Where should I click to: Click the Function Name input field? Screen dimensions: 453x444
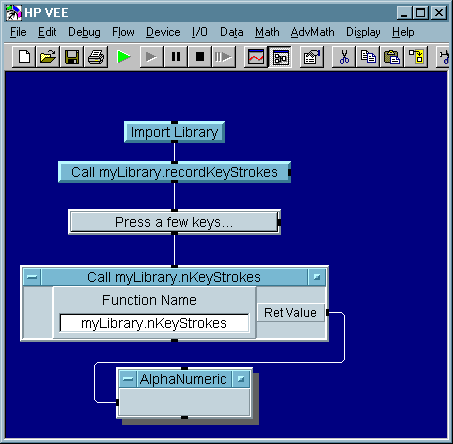pyautogui.click(x=154, y=323)
